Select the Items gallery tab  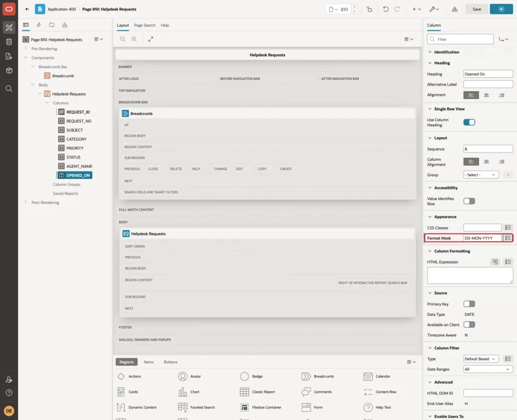149,362
